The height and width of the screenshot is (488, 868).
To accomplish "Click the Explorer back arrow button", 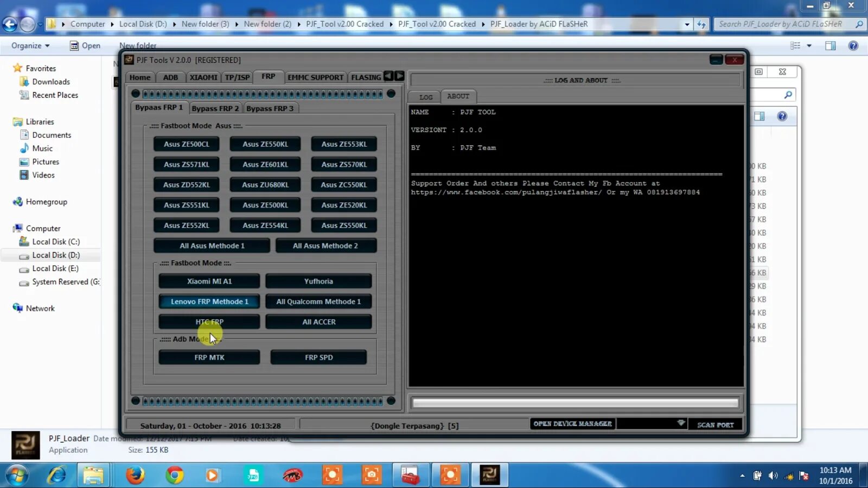I will click(x=10, y=24).
